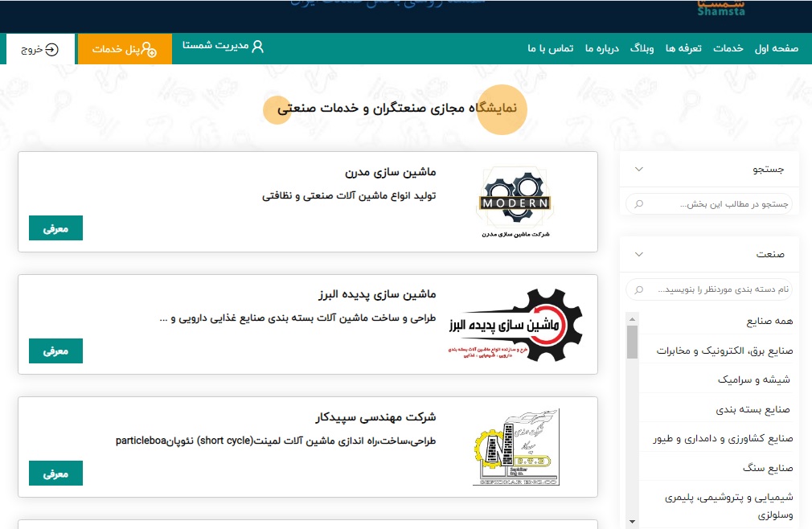Click description طراحی و ساخت ماشین آلات بسته بندی
The width and height of the screenshot is (812, 529).
click(297, 318)
